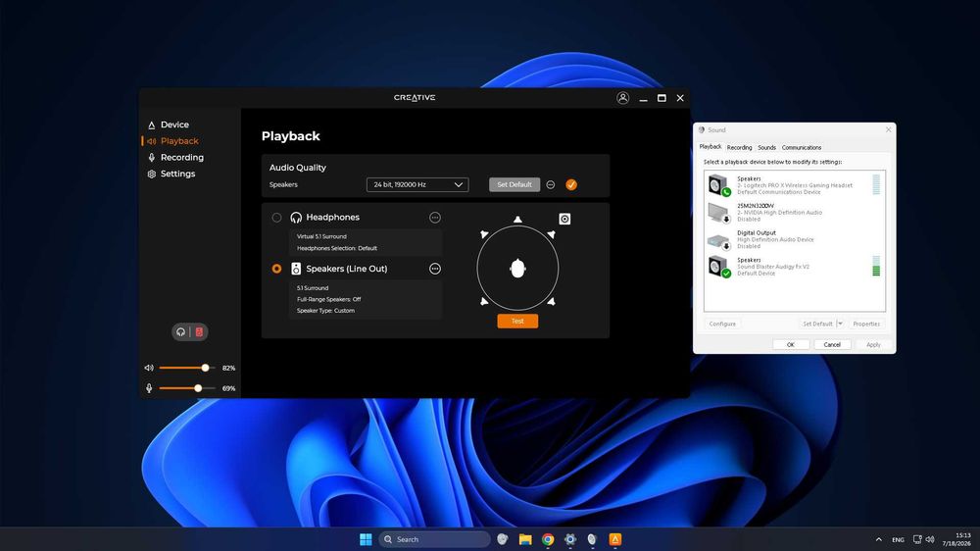Click the front center speaker in surround diagram
The width and height of the screenshot is (980, 551).
pyautogui.click(x=517, y=220)
